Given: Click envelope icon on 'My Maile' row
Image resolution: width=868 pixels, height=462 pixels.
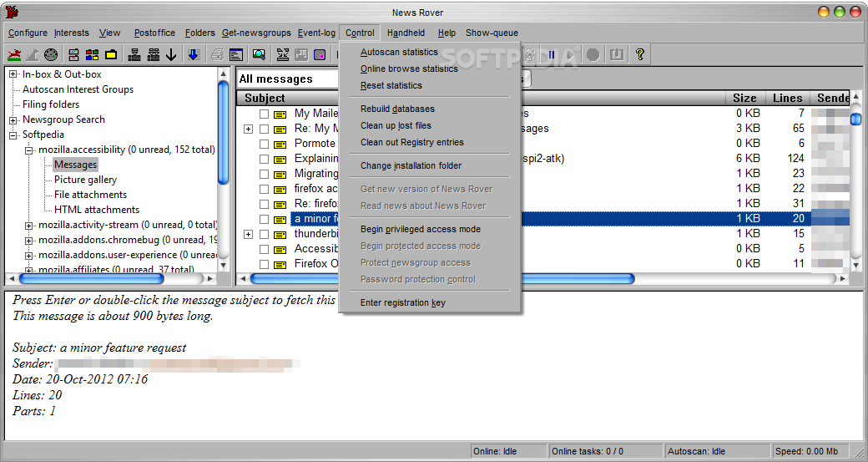Looking at the screenshot, I should click(280, 114).
